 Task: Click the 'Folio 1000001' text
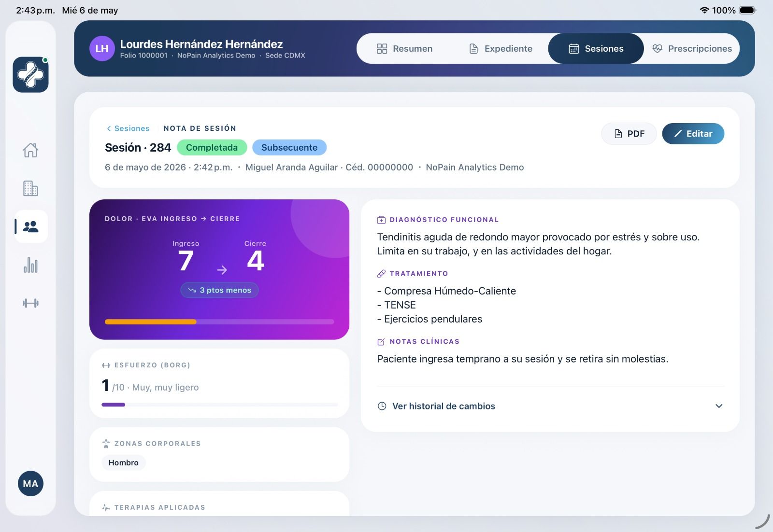point(144,56)
